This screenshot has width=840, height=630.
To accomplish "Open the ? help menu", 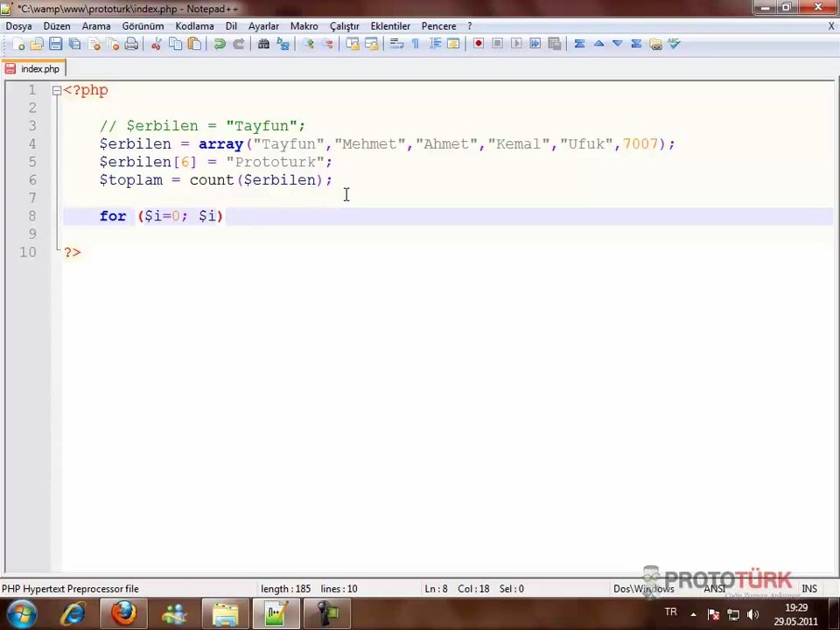I will click(470, 25).
